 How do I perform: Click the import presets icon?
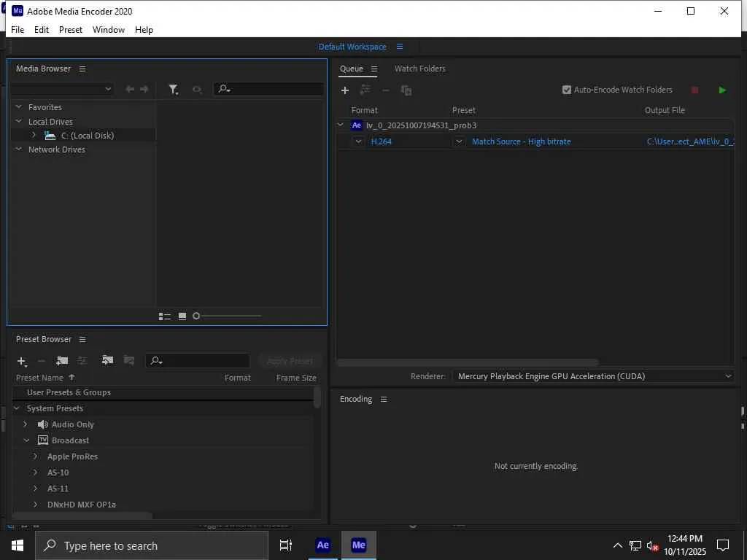[108, 360]
